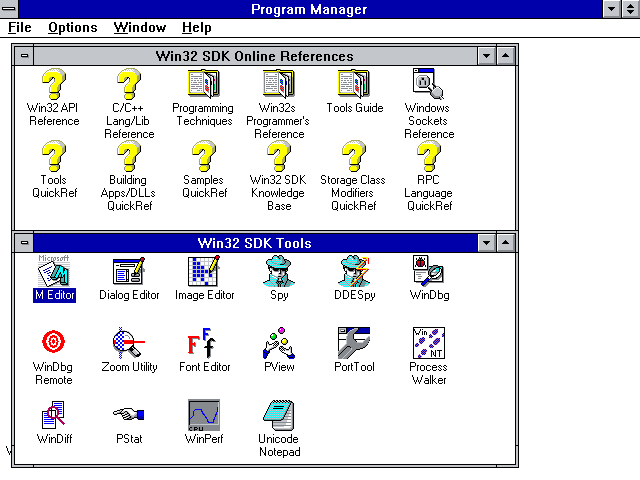Open the Windows Sockets Reference icon
640x480 pixels.
(429, 84)
